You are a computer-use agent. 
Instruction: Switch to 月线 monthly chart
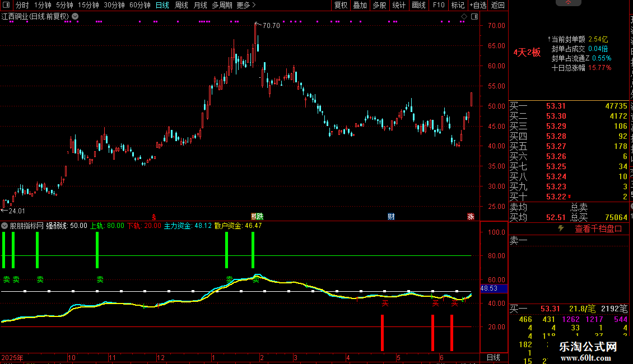point(200,5)
